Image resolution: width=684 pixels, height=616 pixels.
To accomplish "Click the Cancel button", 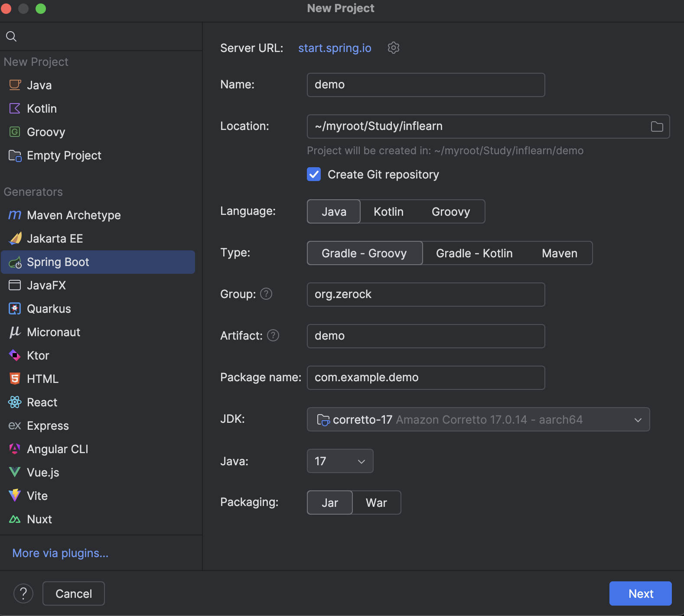I will point(74,593).
